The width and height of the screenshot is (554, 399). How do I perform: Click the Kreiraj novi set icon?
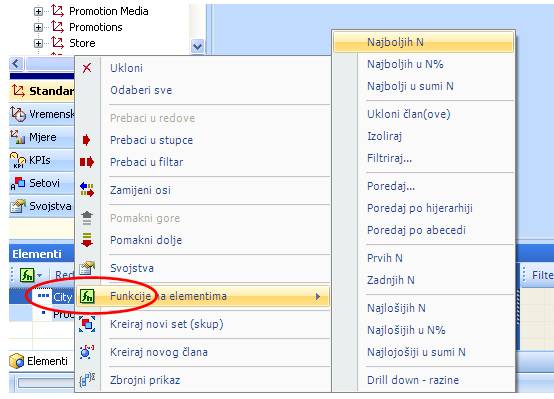(x=87, y=324)
